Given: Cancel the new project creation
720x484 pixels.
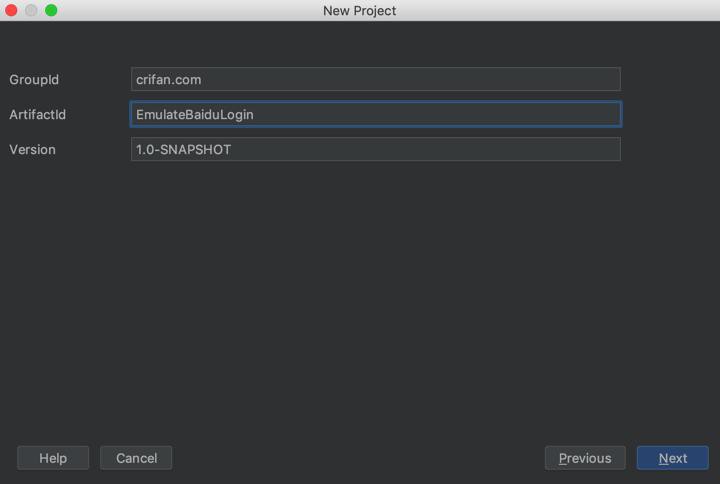Looking at the screenshot, I should (x=136, y=458).
